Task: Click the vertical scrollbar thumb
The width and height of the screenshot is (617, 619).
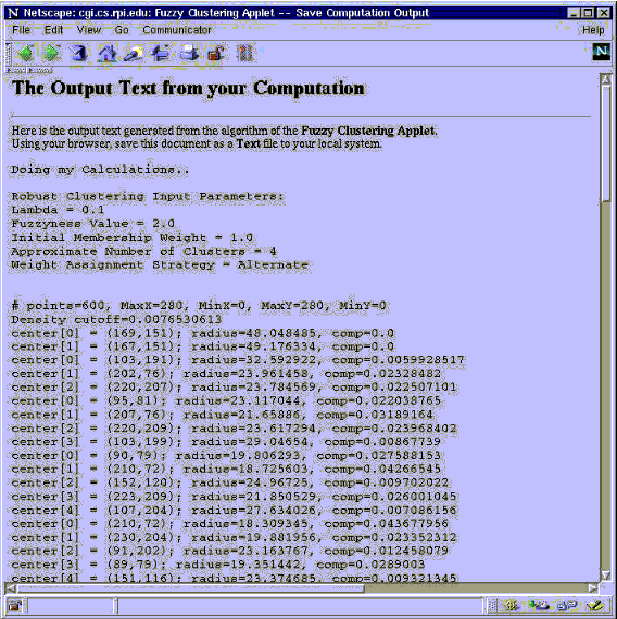Action: click(606, 144)
